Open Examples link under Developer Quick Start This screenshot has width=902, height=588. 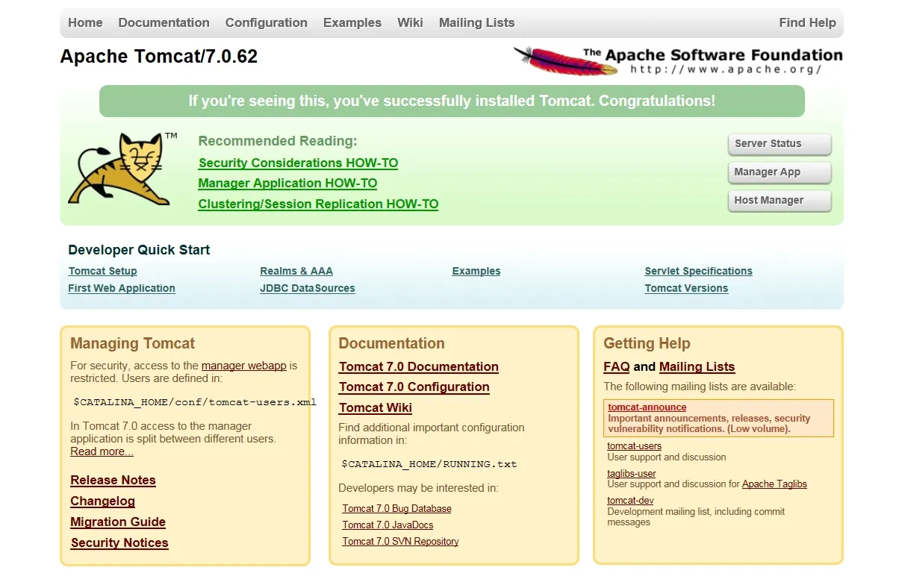pyautogui.click(x=476, y=271)
